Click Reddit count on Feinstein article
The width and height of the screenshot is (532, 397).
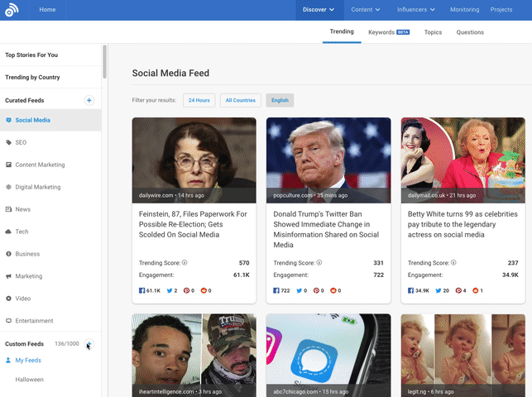pyautogui.click(x=207, y=290)
